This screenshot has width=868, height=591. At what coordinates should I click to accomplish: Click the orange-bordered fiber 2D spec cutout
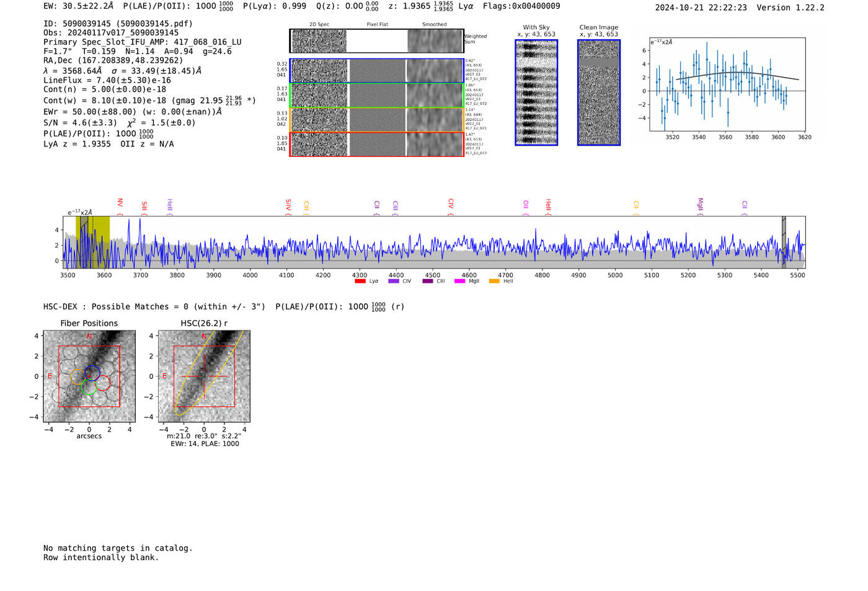tap(376, 120)
